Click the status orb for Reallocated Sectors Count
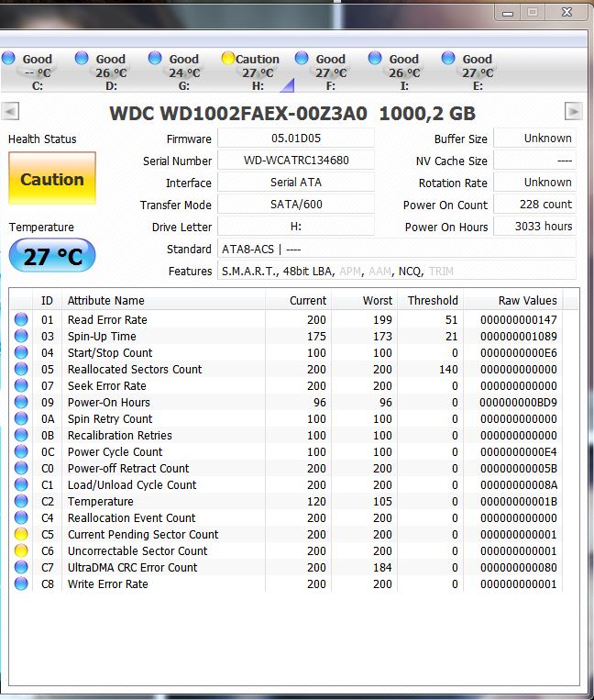The height and width of the screenshot is (700, 594). 21,369
